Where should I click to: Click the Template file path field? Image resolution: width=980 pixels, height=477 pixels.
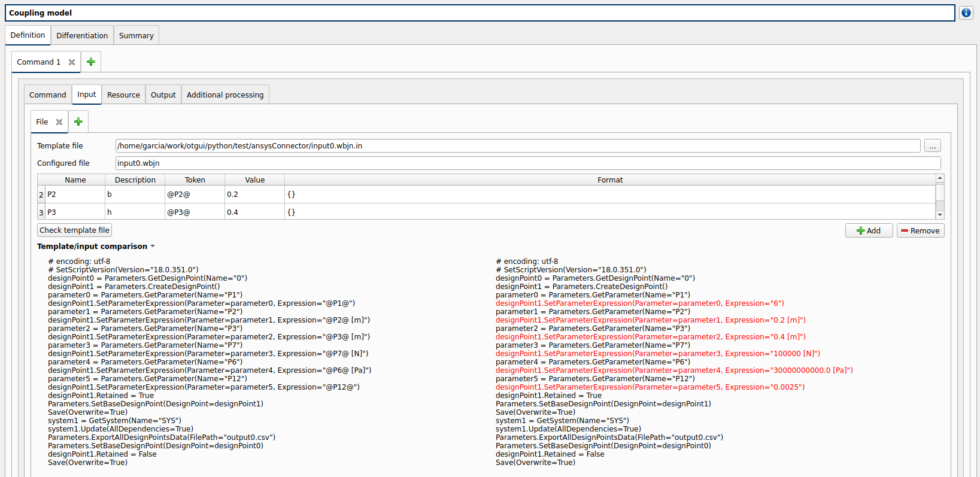[x=517, y=146]
